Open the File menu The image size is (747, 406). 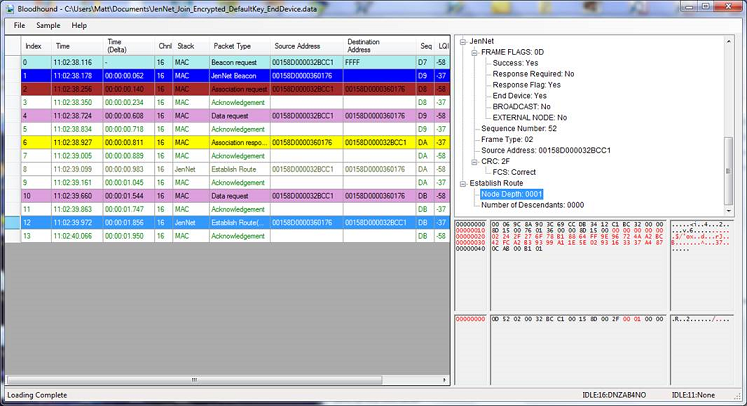(19, 25)
